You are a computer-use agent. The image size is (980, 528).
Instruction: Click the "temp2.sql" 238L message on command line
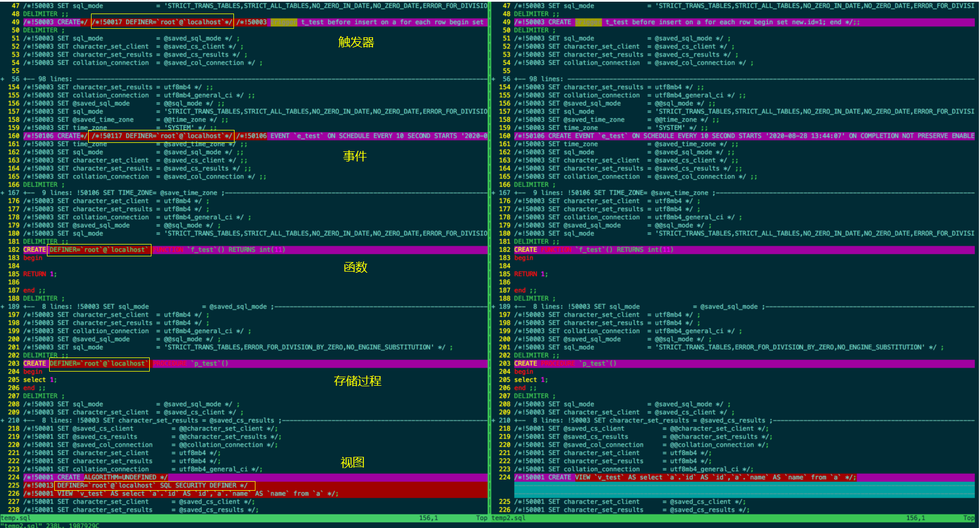point(50,525)
